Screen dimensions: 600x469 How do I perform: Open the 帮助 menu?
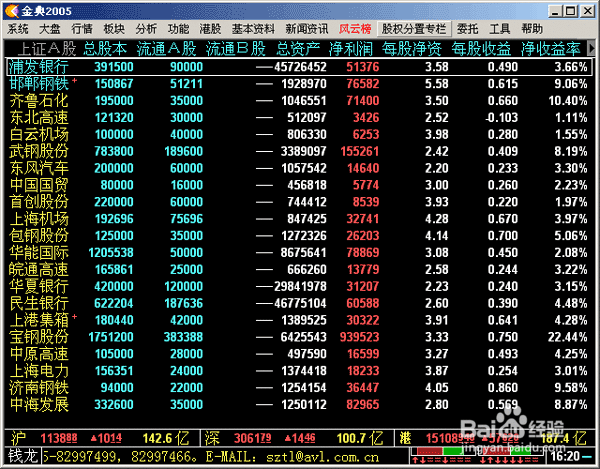(x=532, y=29)
